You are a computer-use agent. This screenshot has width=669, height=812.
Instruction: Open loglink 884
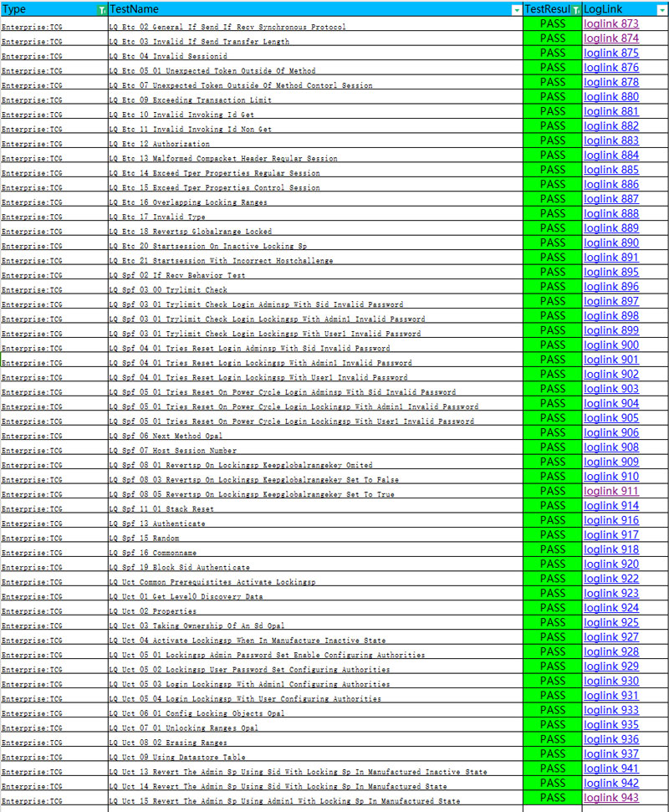pos(611,155)
